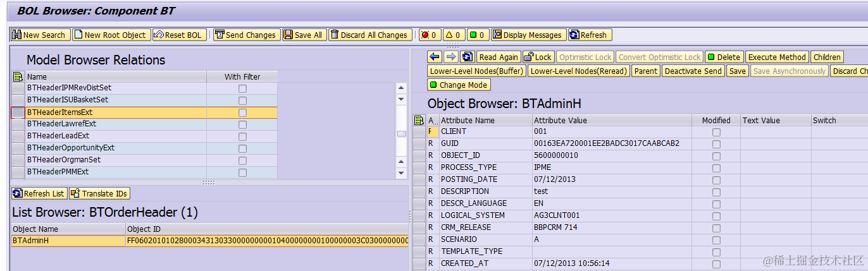Image resolution: width=868 pixels, height=271 pixels.
Task: Reset BOL from the top toolbar
Action: (178, 35)
